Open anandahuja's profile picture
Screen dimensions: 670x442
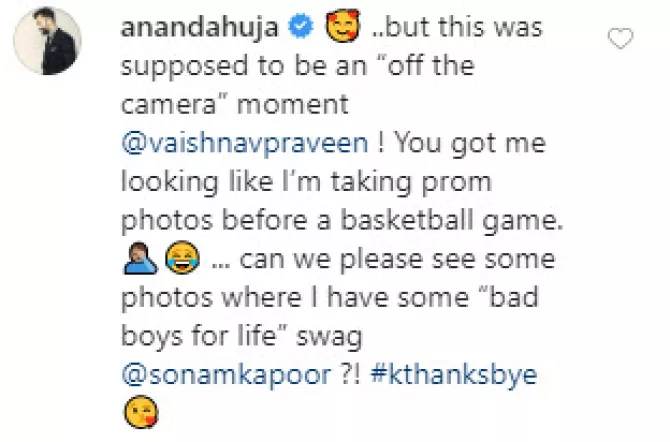point(47,41)
